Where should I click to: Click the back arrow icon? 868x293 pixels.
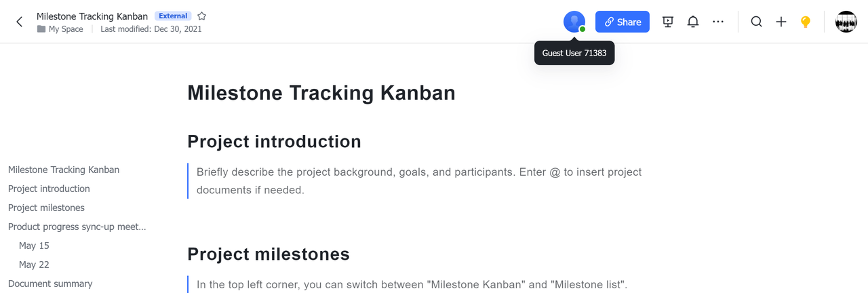[x=19, y=22]
